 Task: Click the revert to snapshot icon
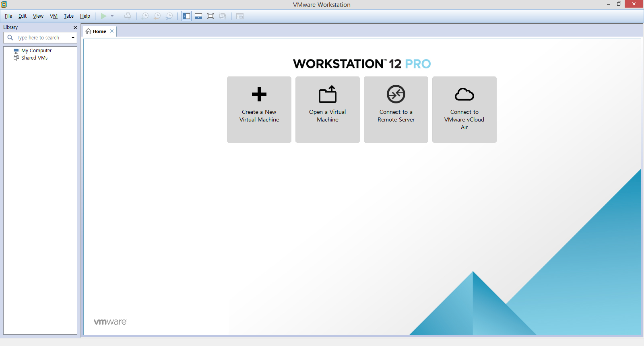click(x=157, y=16)
